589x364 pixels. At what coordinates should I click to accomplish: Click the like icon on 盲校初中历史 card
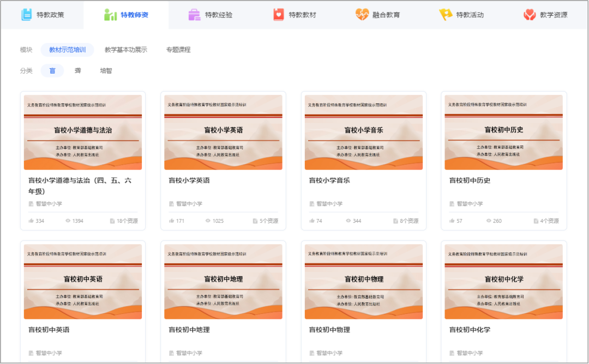click(x=452, y=221)
